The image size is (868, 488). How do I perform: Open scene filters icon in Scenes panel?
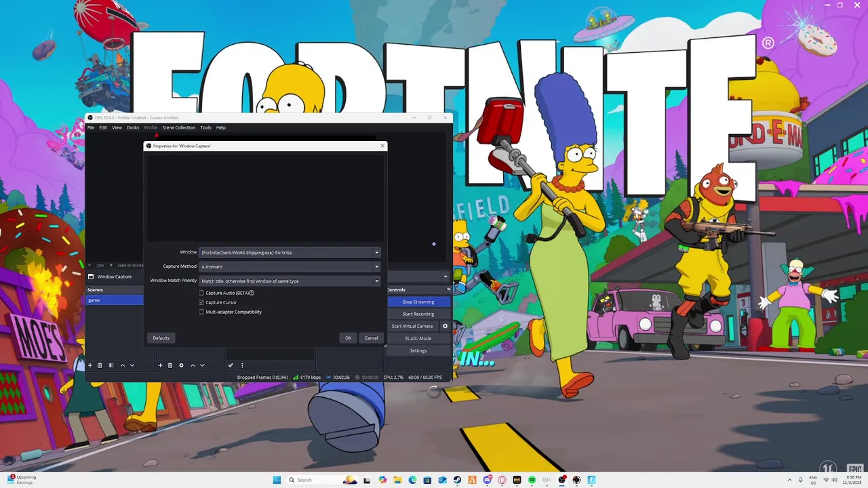coord(111,365)
